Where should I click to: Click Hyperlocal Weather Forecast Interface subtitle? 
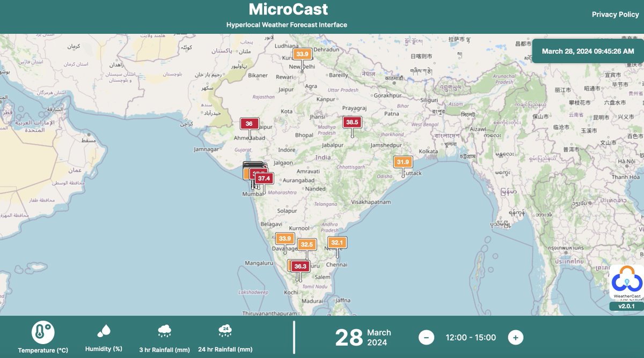287,25
